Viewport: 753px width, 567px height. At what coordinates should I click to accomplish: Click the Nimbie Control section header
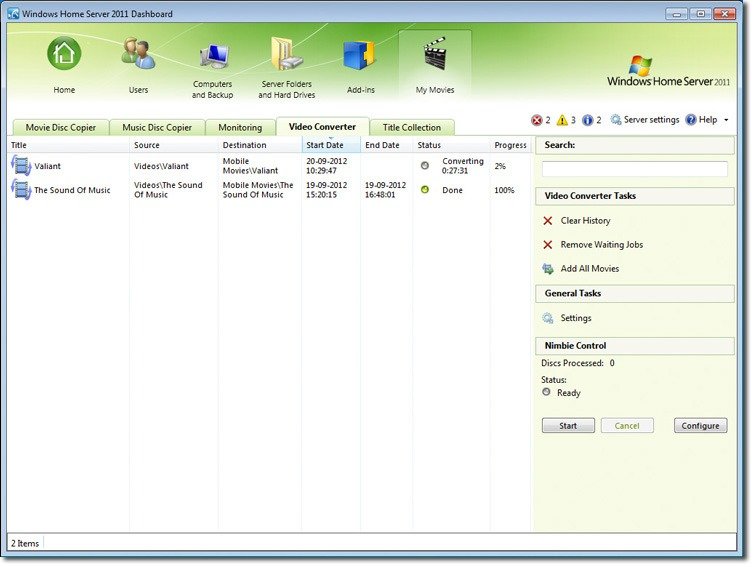tap(635, 346)
